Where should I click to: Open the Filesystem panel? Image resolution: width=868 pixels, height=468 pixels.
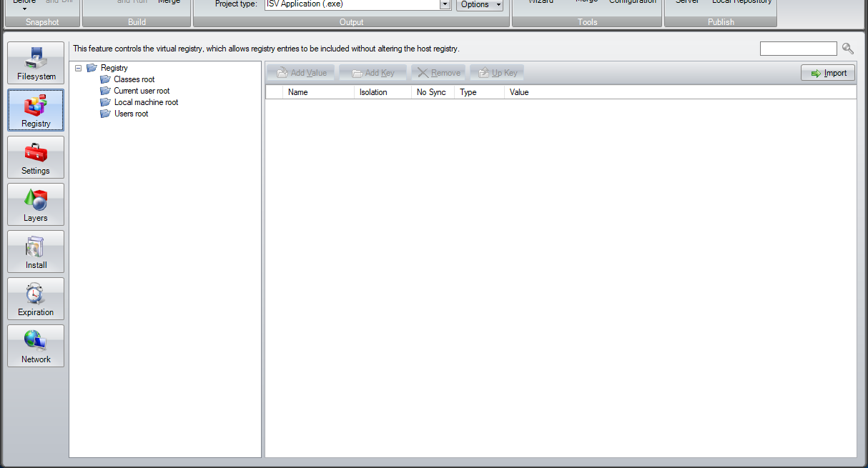35,63
